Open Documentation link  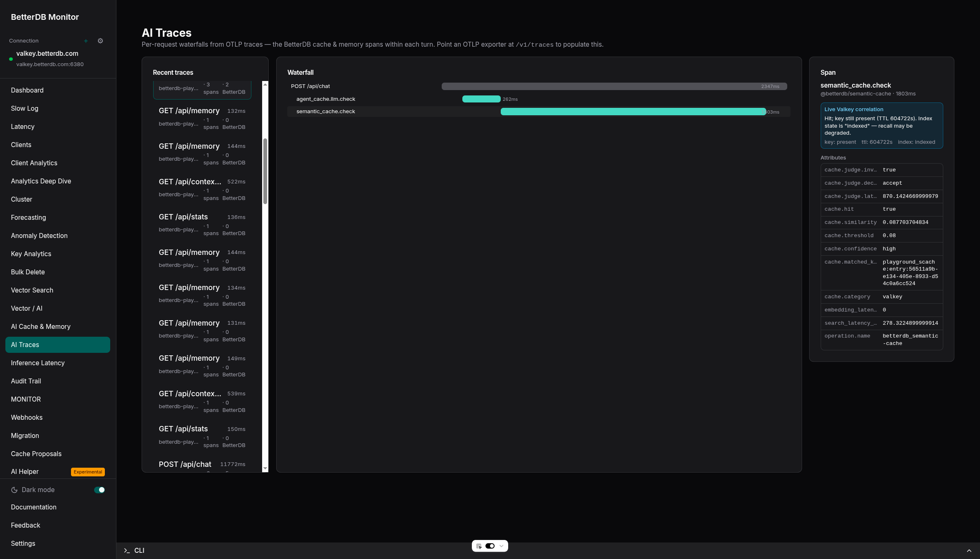pyautogui.click(x=58, y=507)
